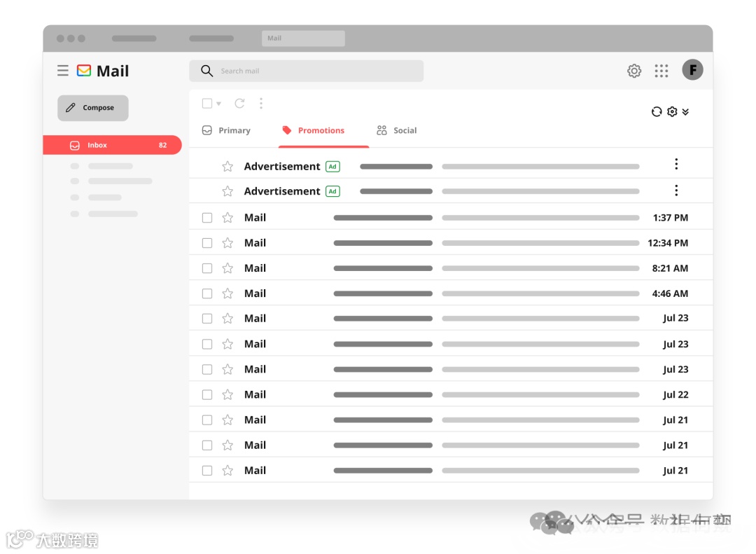
Task: Open the mail from 4:46 AM
Action: tap(451, 293)
